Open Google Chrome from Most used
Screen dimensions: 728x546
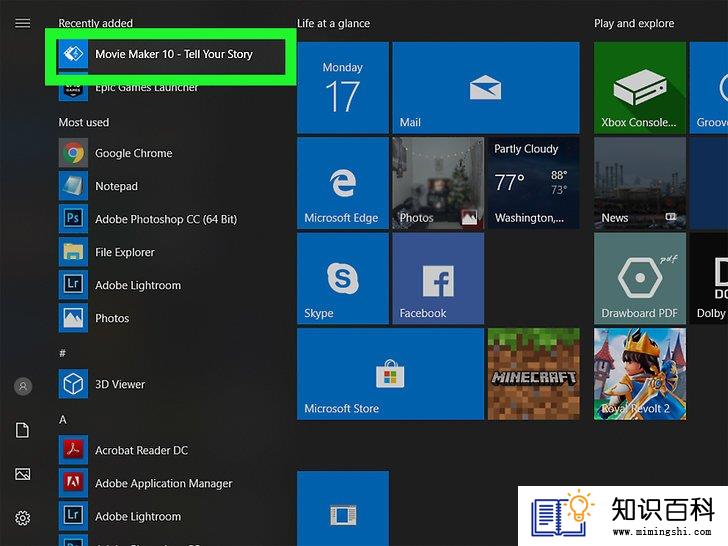(171, 153)
